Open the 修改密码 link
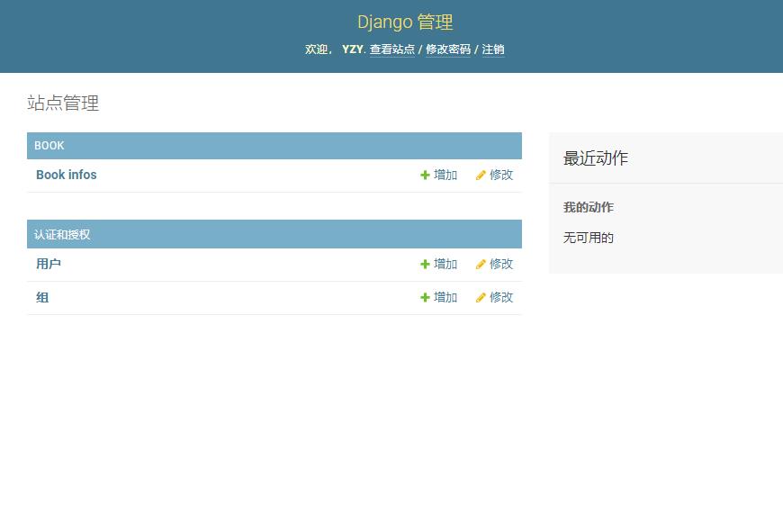 tap(448, 50)
